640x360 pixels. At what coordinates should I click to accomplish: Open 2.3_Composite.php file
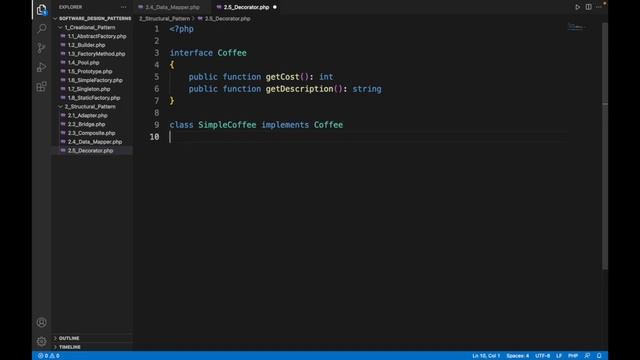tap(91, 133)
